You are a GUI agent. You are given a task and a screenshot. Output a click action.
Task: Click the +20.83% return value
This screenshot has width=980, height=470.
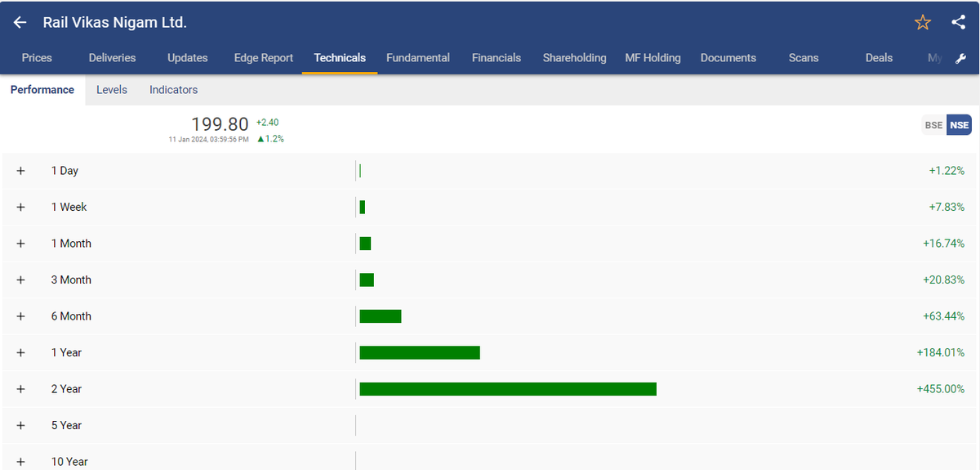point(944,280)
